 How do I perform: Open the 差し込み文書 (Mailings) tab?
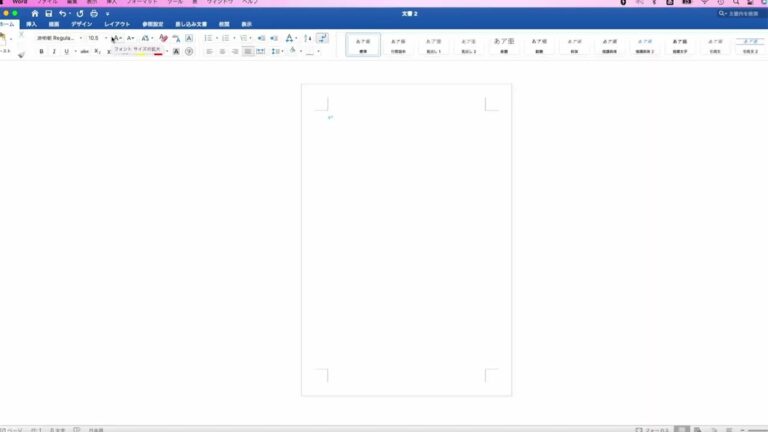coord(191,24)
